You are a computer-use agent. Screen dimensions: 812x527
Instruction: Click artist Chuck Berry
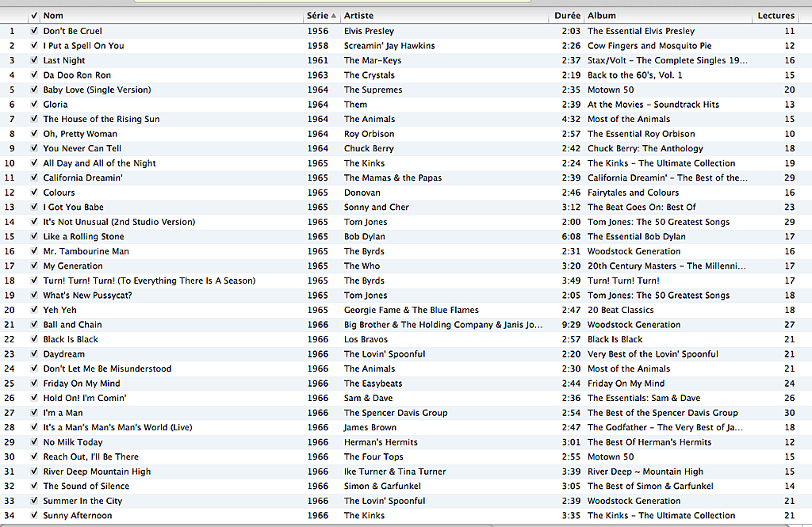369,148
